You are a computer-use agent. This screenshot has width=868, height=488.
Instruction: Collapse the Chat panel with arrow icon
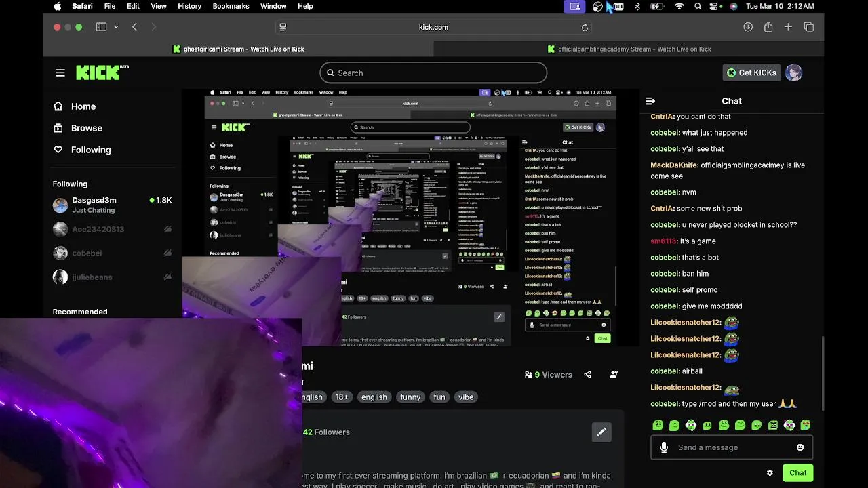click(650, 101)
